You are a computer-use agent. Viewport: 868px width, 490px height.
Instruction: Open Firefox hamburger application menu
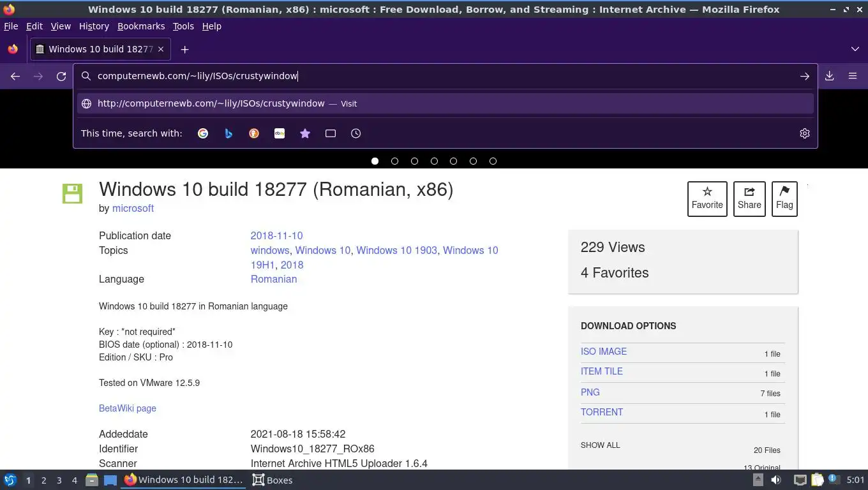pos(853,76)
